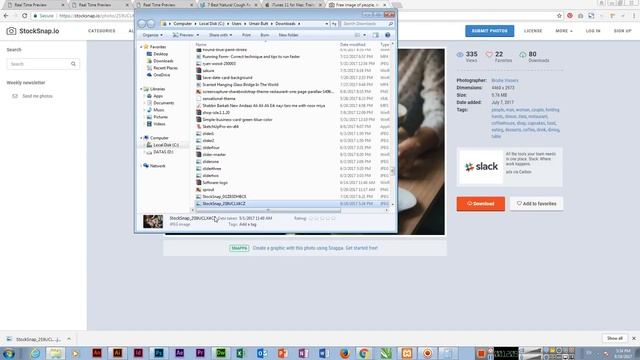The width and height of the screenshot is (640, 360).
Task: Open Microsoft Excel from taskbar
Action: (x=241, y=353)
